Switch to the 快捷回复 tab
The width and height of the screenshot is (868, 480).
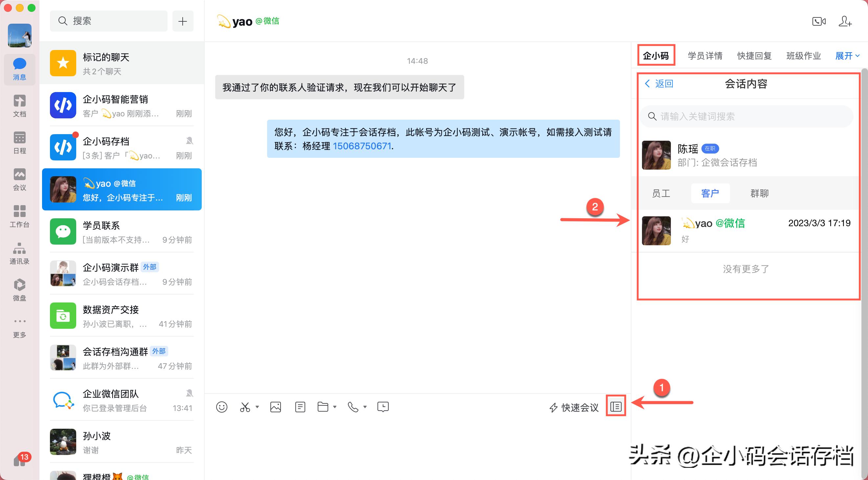(754, 56)
